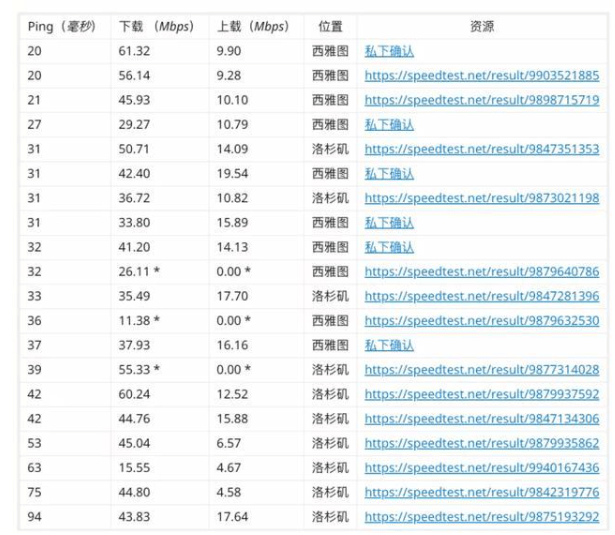Select the upload value 4.58
The height and width of the screenshot is (535, 615).
click(229, 492)
